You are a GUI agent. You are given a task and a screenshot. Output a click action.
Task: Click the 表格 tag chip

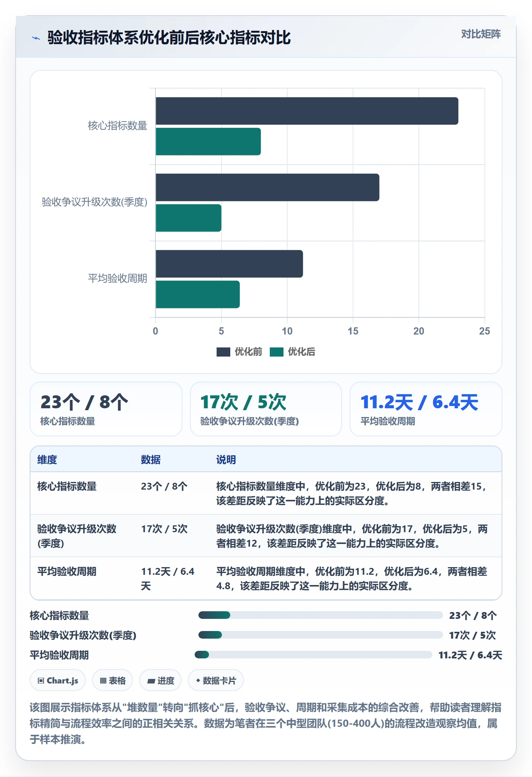click(x=112, y=680)
